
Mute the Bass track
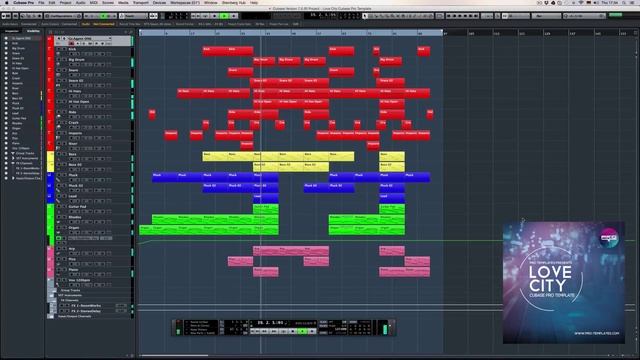click(x=59, y=154)
